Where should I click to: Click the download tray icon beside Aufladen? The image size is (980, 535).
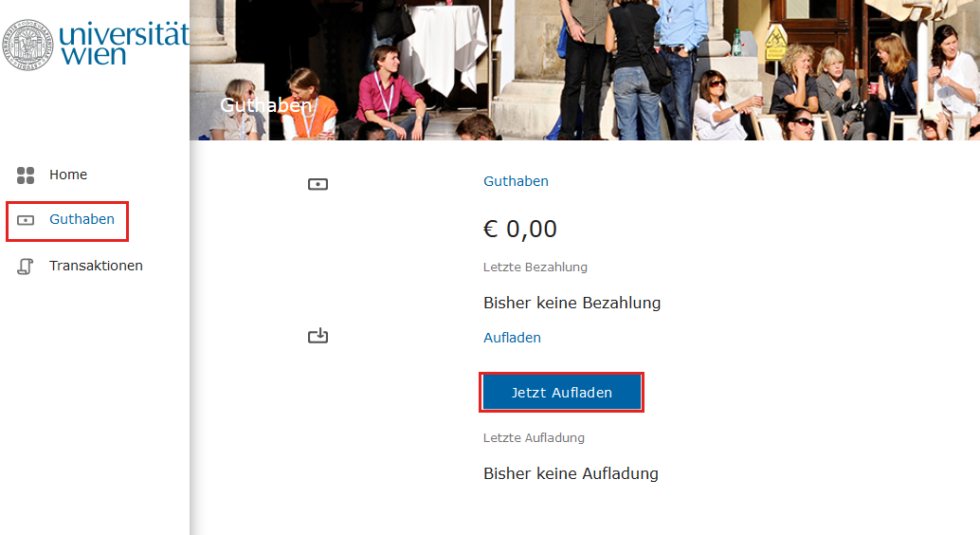(x=318, y=336)
